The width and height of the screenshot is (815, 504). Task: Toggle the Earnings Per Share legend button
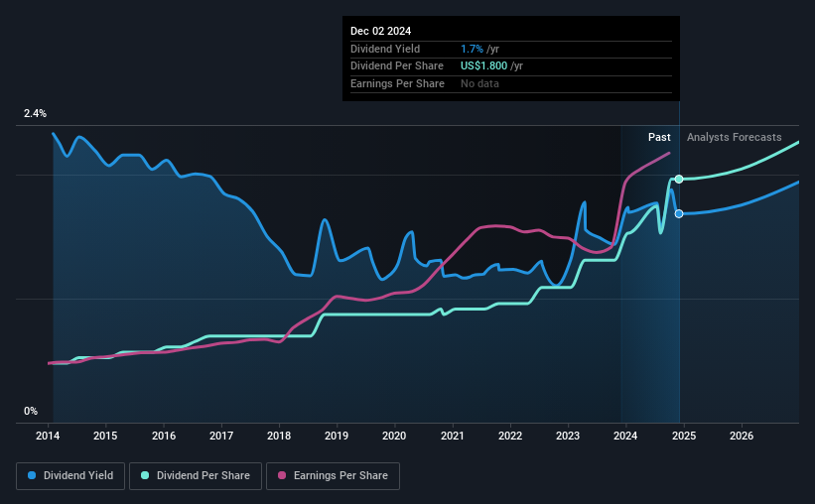tap(333, 476)
